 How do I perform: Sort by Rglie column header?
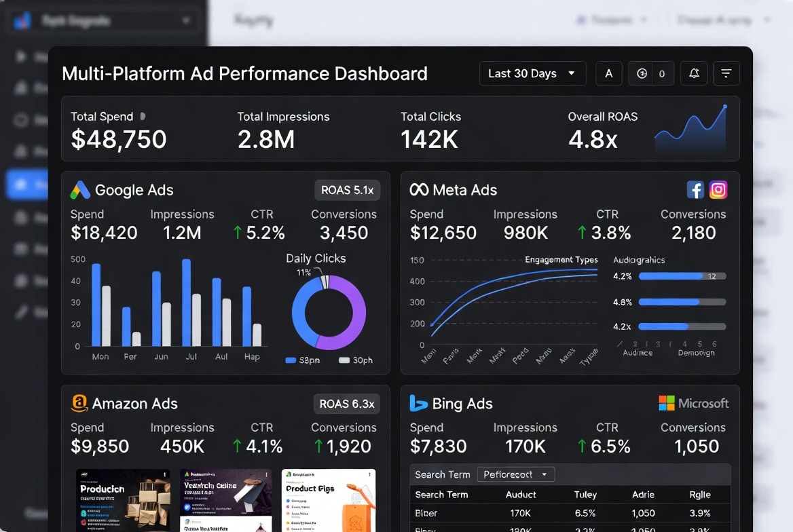(700, 495)
